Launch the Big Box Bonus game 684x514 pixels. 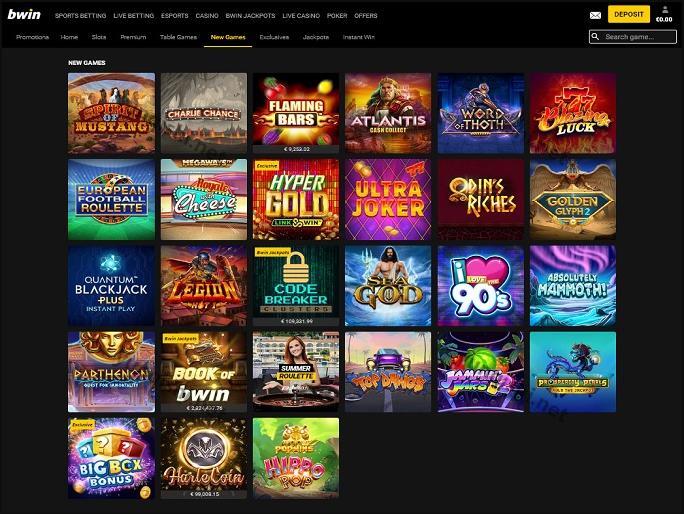pyautogui.click(x=111, y=458)
